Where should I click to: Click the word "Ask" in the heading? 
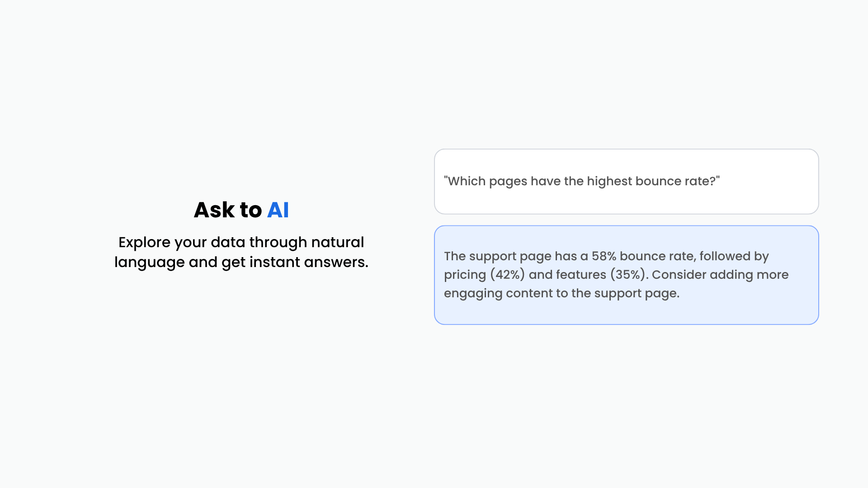(x=214, y=210)
